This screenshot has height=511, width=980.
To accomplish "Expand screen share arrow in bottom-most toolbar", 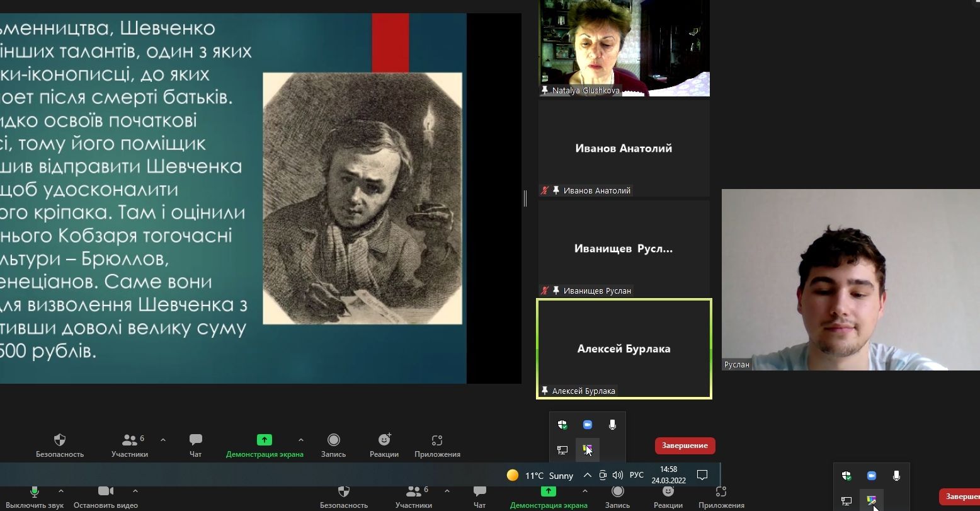I will click(x=584, y=491).
